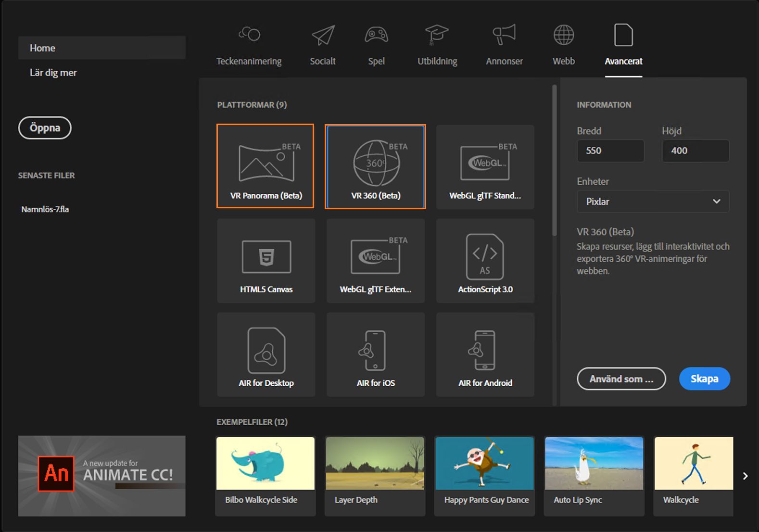Click the Öppna button
Image resolution: width=759 pixels, height=532 pixels.
coord(45,128)
